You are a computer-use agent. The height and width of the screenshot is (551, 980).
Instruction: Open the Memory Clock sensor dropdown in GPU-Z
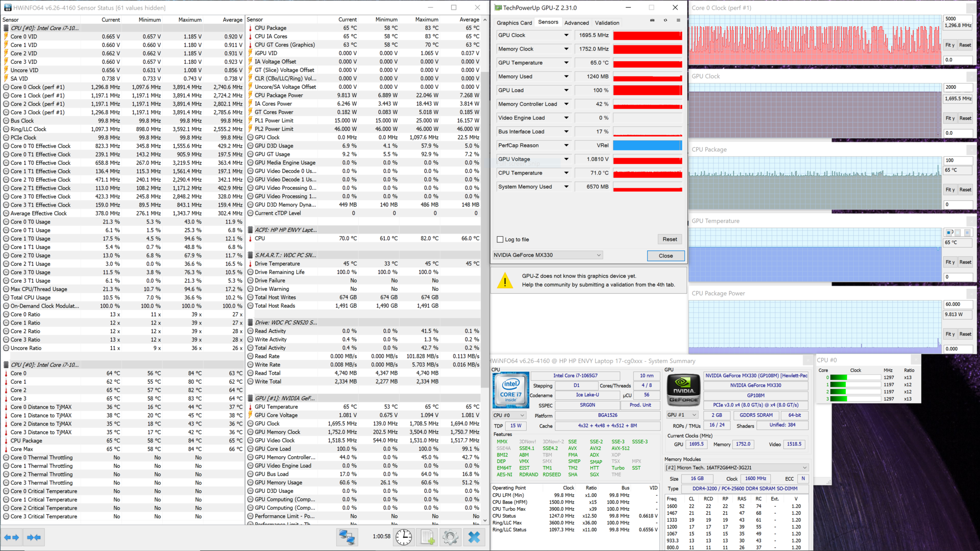click(566, 49)
